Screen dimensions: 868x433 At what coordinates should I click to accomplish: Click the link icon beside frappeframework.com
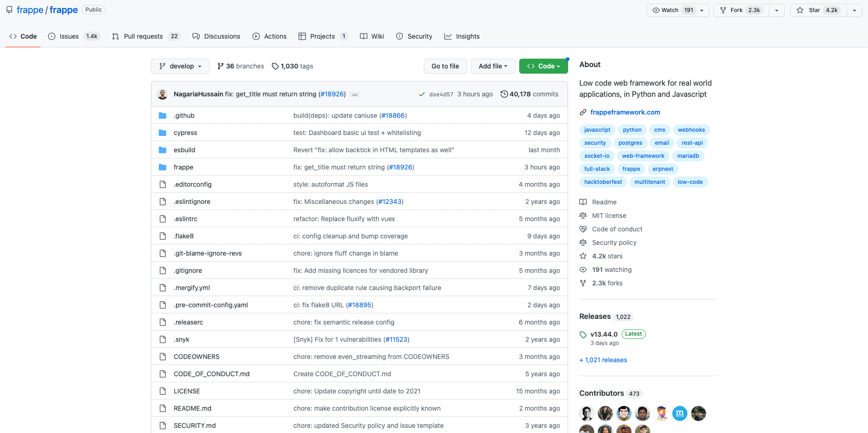click(583, 112)
